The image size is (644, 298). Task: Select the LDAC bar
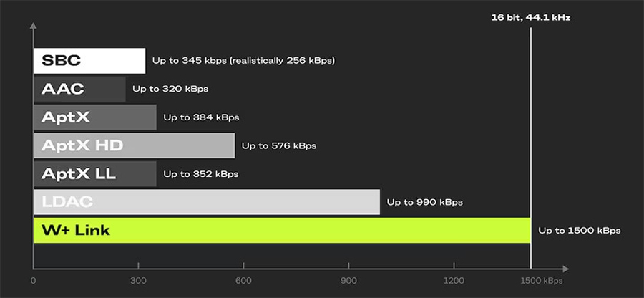coord(207,202)
